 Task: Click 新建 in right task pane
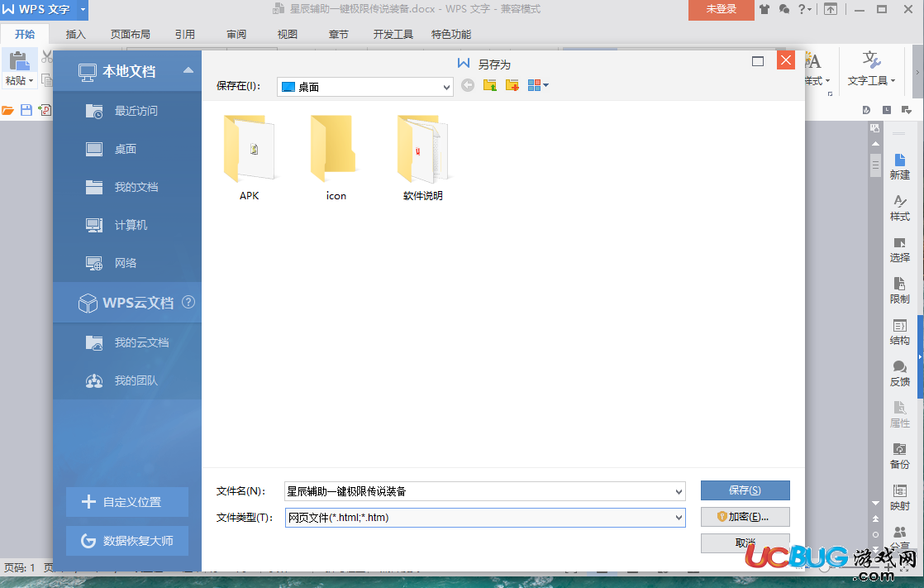tap(899, 167)
